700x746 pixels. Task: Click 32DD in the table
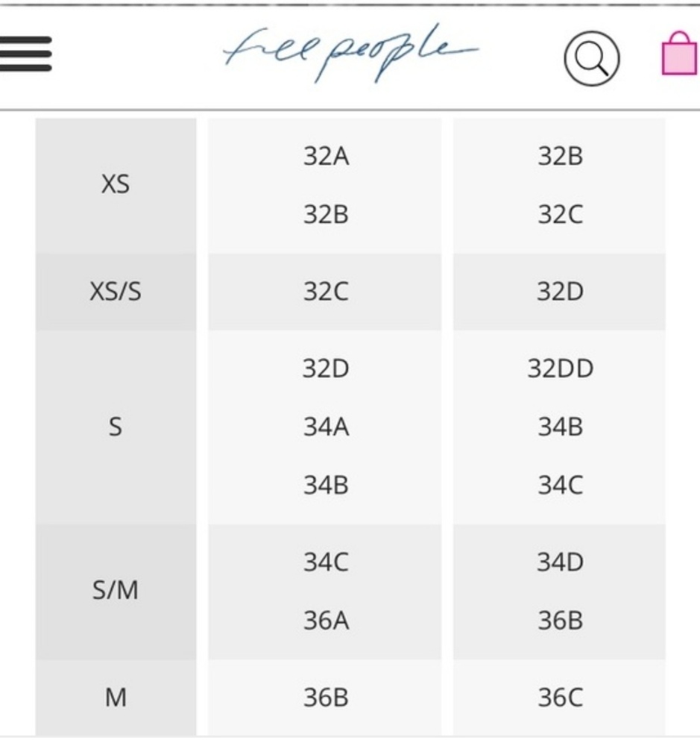[x=560, y=369]
